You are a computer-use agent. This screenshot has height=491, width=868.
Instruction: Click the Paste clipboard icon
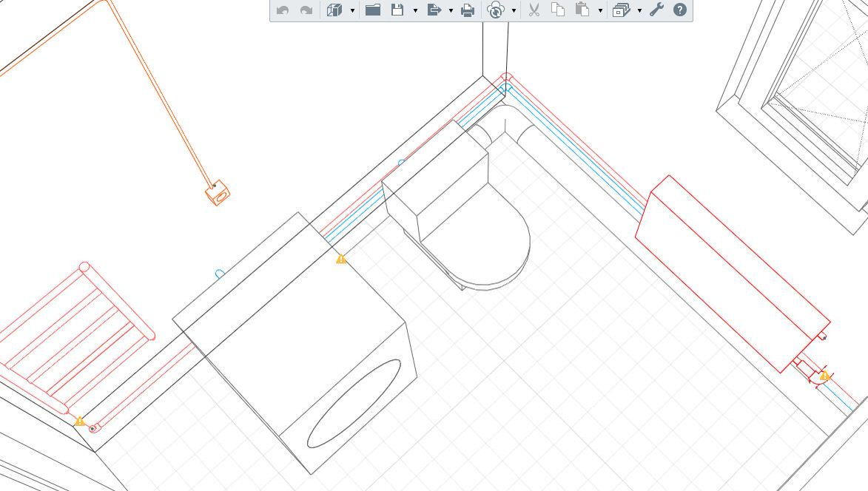pyautogui.click(x=582, y=10)
